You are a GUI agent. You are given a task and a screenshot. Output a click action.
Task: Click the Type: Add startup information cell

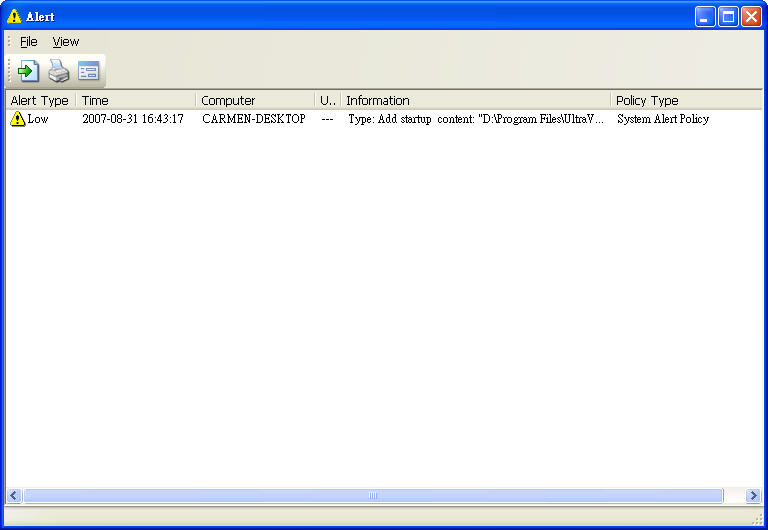point(476,119)
